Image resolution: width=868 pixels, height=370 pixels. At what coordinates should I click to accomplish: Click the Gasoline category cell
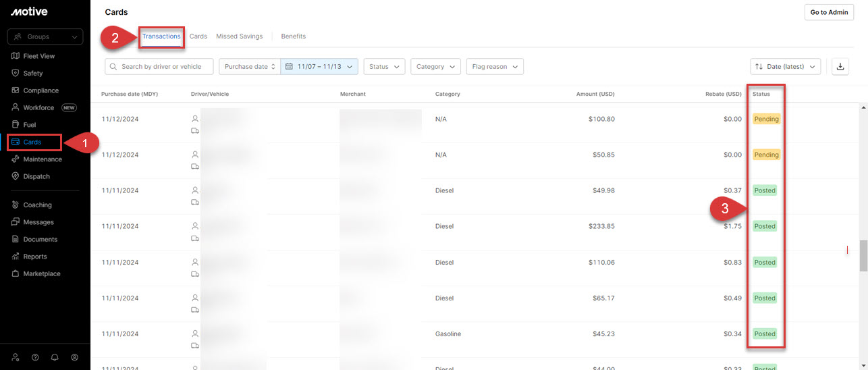(x=448, y=334)
